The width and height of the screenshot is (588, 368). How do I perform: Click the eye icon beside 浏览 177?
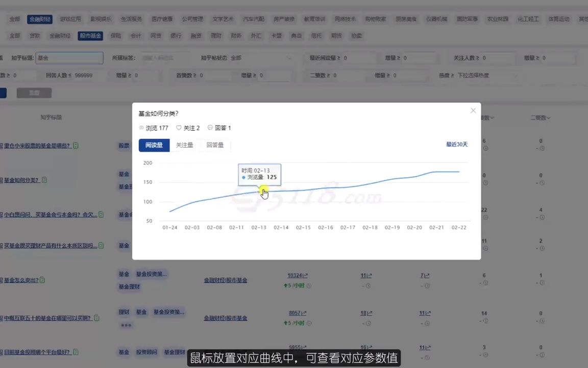pos(141,128)
